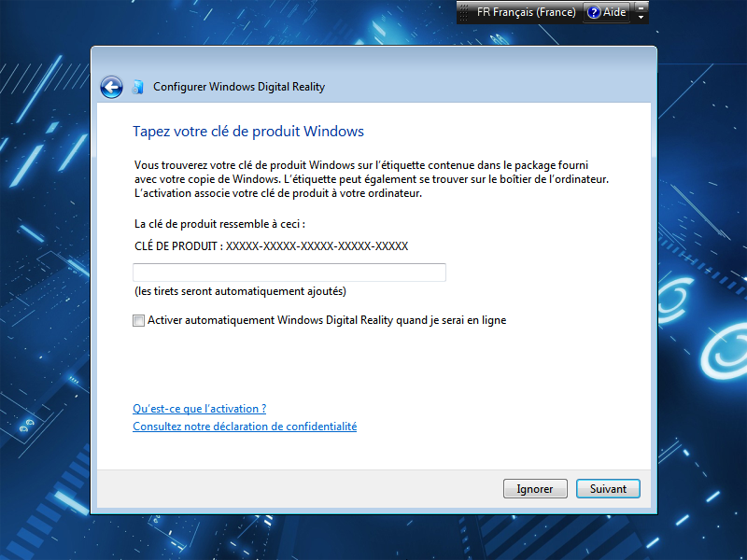
Task: Click the Ignorer button
Action: pyautogui.click(x=535, y=488)
